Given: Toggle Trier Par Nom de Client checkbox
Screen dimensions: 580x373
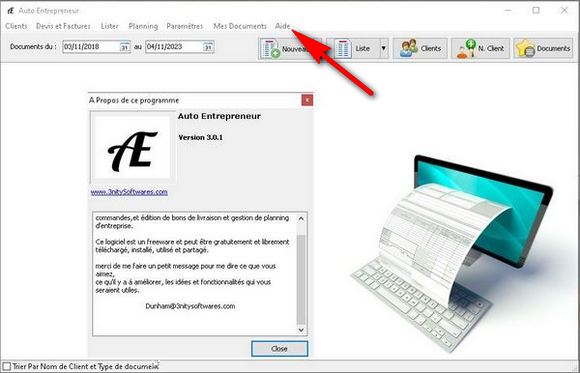Looking at the screenshot, I should [x=7, y=366].
